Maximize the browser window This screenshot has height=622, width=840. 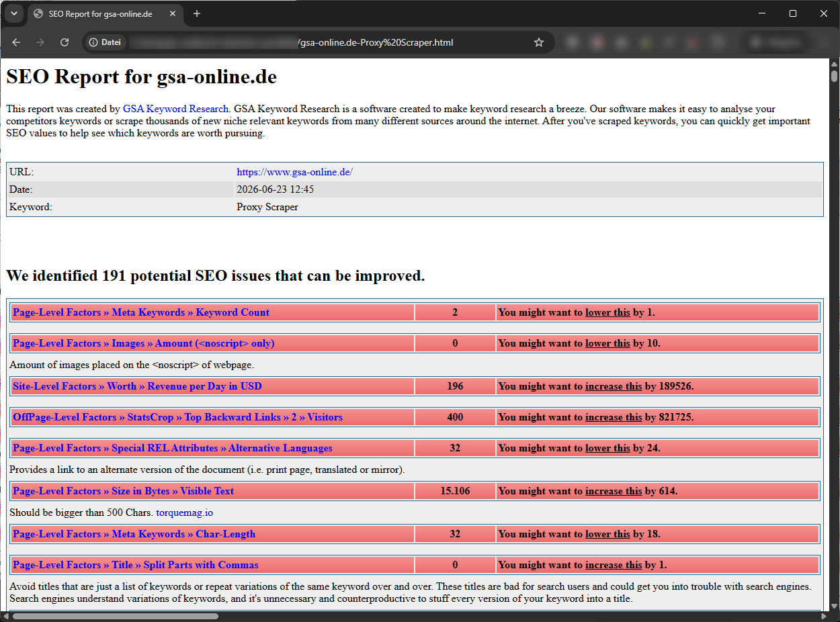click(x=793, y=13)
